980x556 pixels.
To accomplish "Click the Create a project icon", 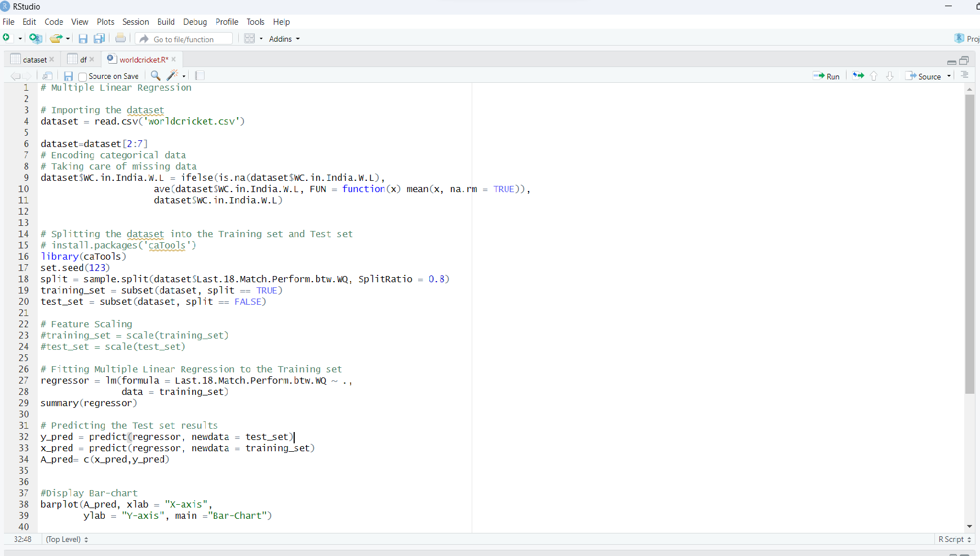I will tap(35, 39).
